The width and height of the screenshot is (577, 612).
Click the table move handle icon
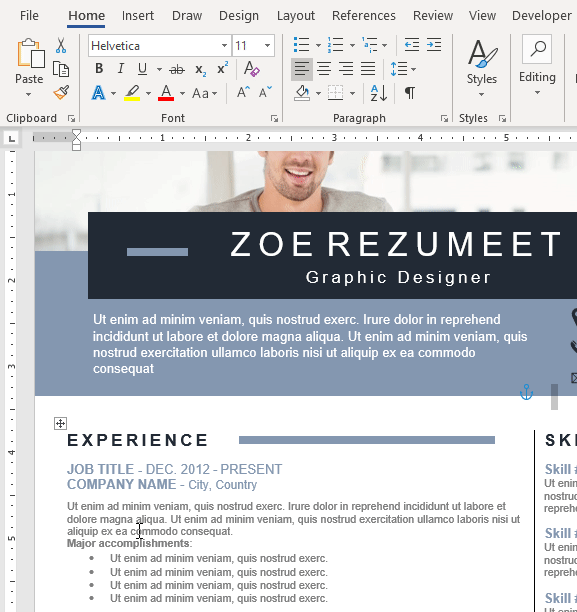[x=61, y=423]
